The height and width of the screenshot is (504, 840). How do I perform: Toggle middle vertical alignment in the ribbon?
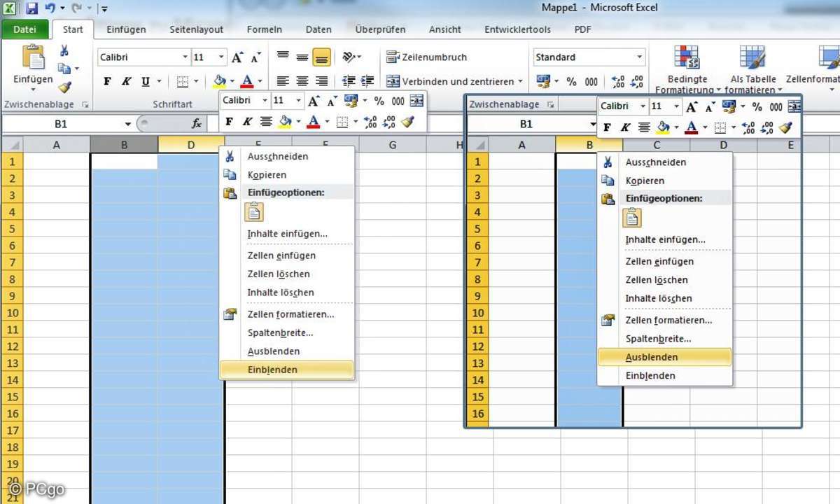pyautogui.click(x=302, y=57)
